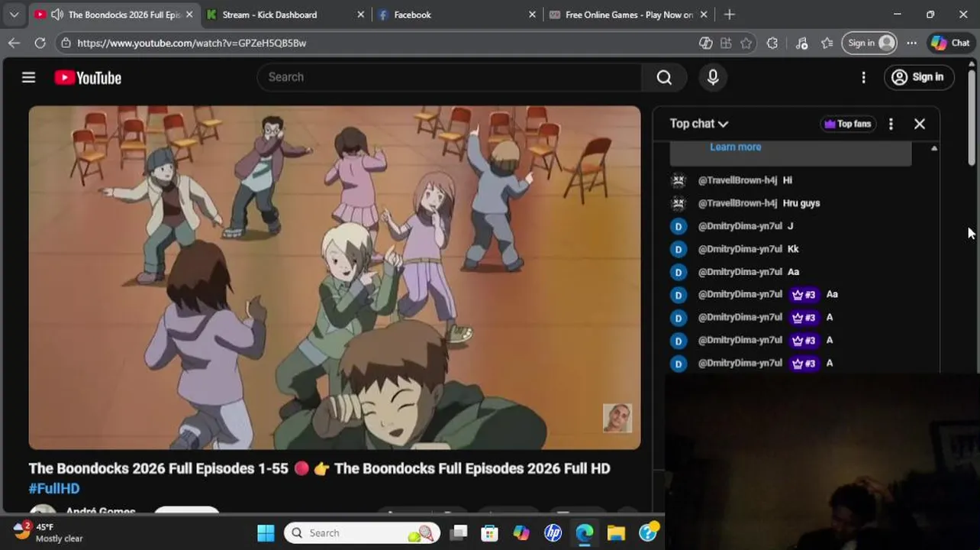Click @DmitryDima-yn7ul 'J' message
Image resolution: width=980 pixels, height=550 pixels.
click(x=790, y=226)
